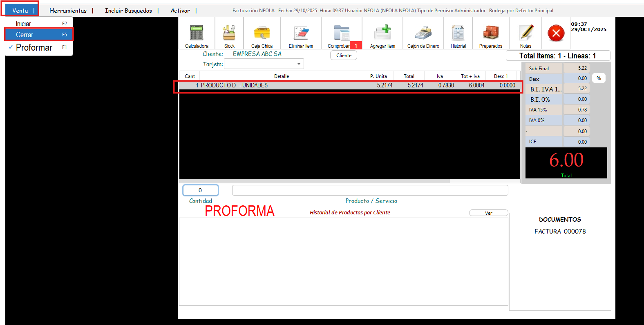Select Cerrar from the Venta menu

25,35
